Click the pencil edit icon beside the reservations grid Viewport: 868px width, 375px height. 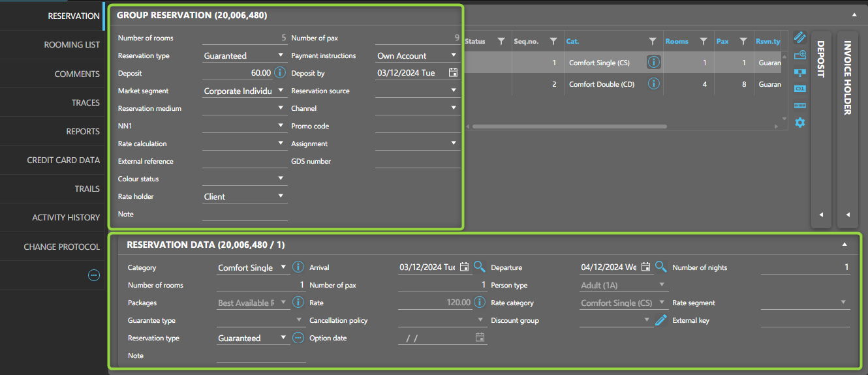click(799, 37)
